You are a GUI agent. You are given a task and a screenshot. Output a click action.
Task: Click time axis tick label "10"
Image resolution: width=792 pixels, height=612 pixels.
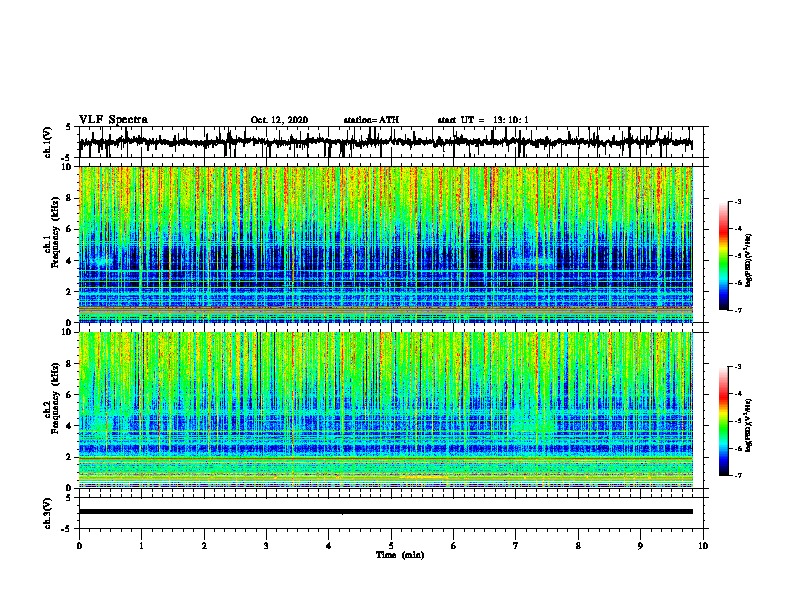(x=703, y=546)
